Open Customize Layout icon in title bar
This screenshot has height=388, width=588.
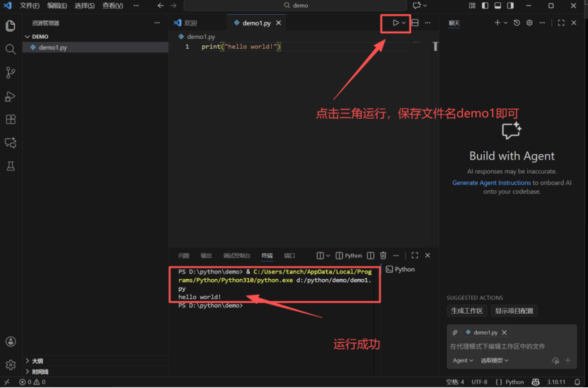pyautogui.click(x=472, y=6)
